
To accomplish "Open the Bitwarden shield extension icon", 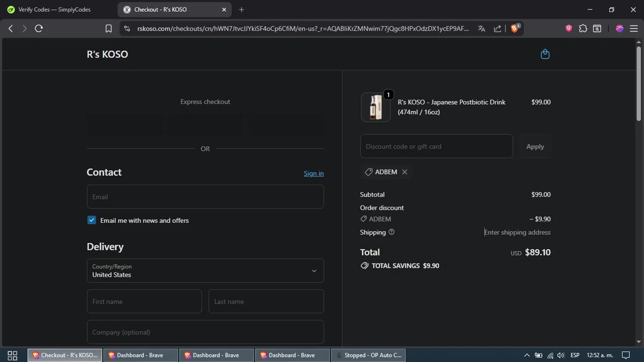I will (x=569, y=28).
